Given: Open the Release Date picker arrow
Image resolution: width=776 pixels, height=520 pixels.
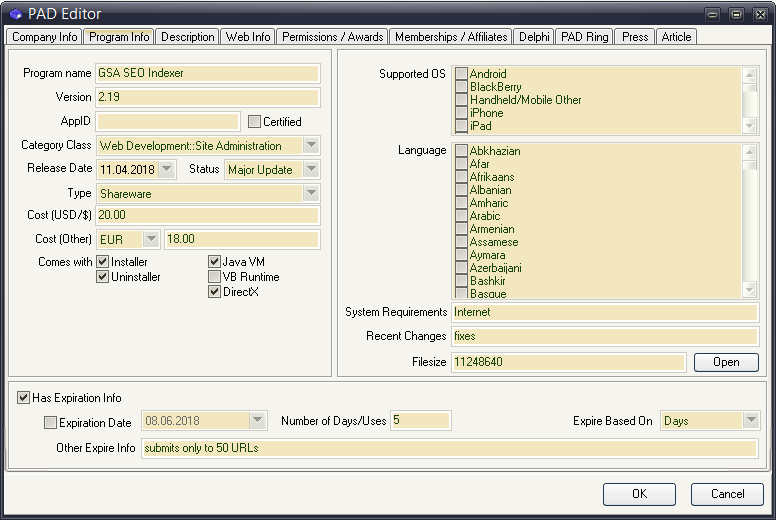Looking at the screenshot, I should (x=167, y=169).
